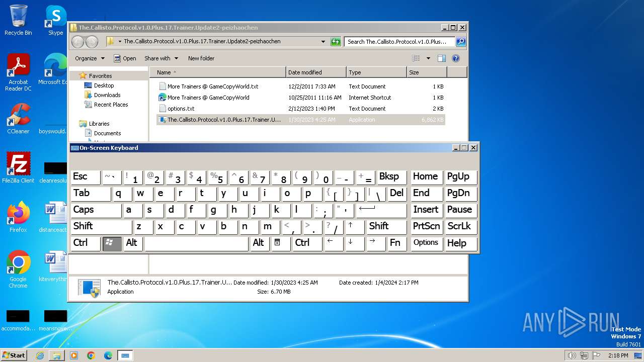644x362 pixels.
Task: Click the Help key on On-Screen Keyboard
Action: 461,243
